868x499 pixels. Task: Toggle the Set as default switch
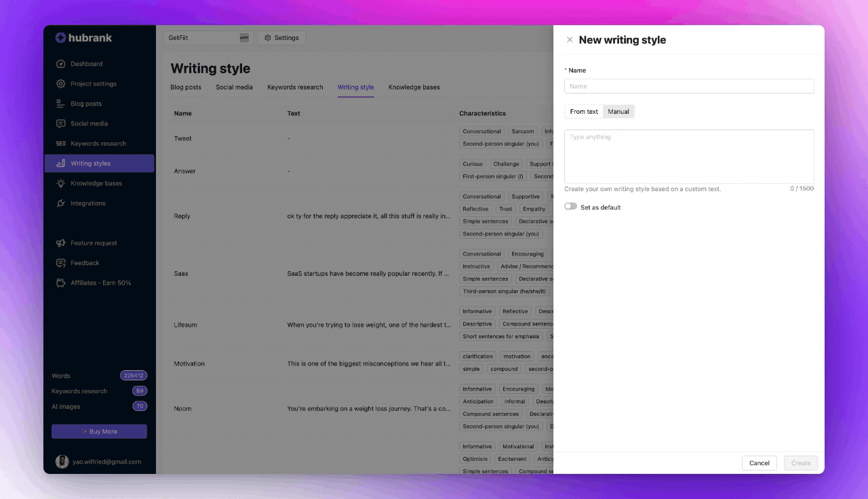pyautogui.click(x=571, y=207)
